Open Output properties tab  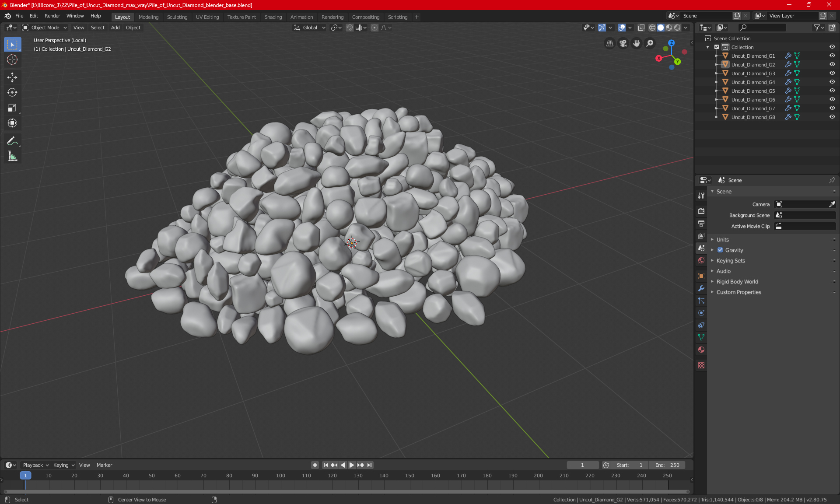pyautogui.click(x=701, y=223)
